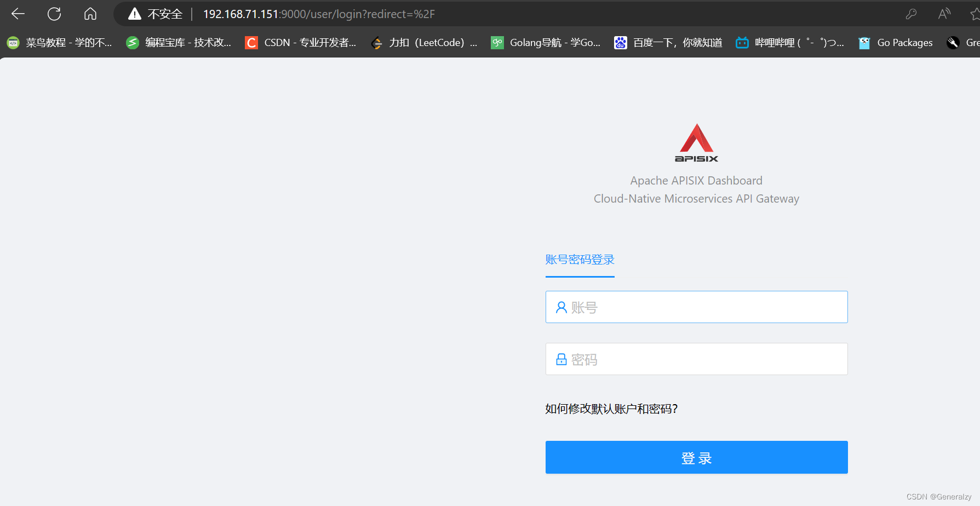Open the 编程宝库 bookmark

(x=179, y=43)
